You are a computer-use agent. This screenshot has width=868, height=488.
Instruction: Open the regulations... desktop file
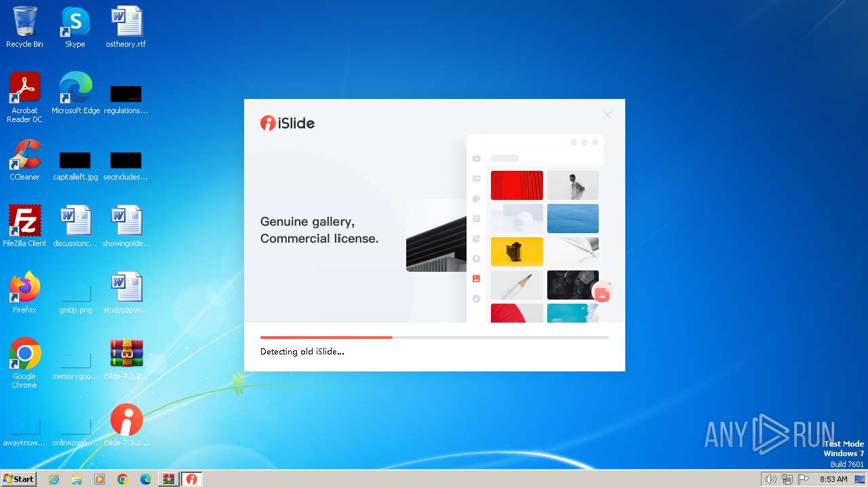pos(126,99)
